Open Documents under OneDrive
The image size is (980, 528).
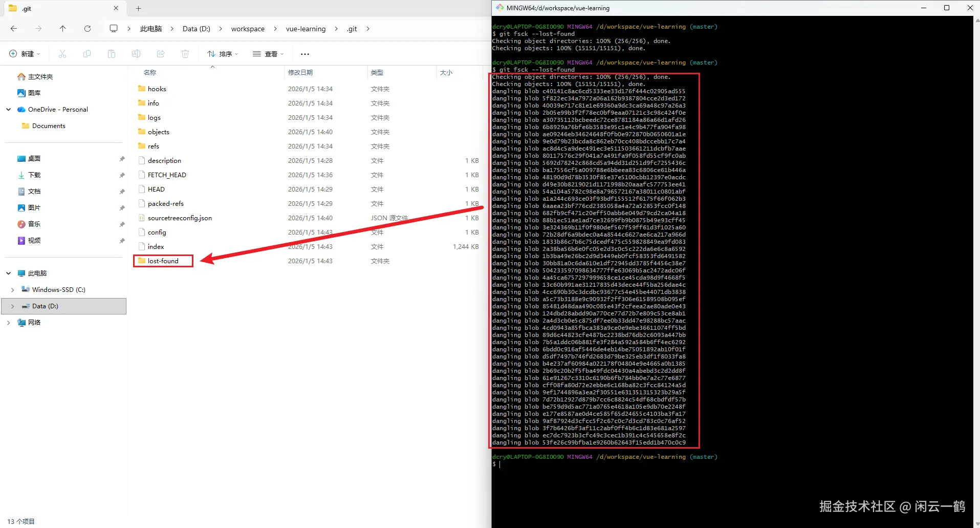(x=43, y=125)
